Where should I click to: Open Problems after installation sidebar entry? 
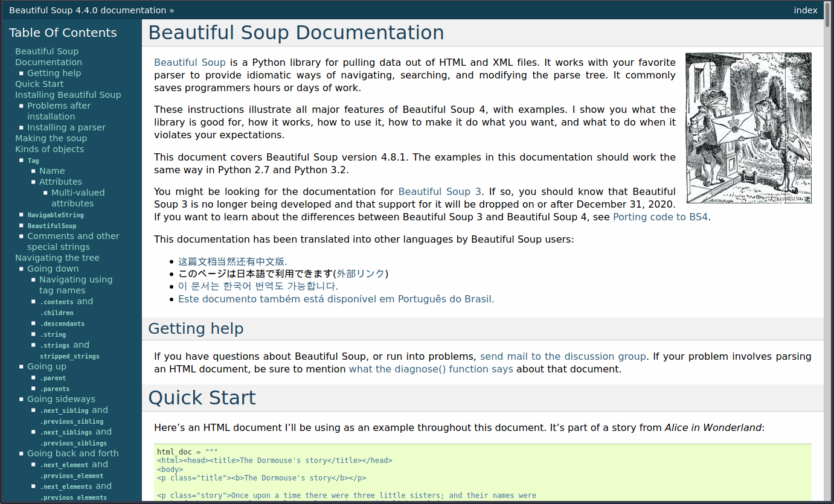(59, 111)
